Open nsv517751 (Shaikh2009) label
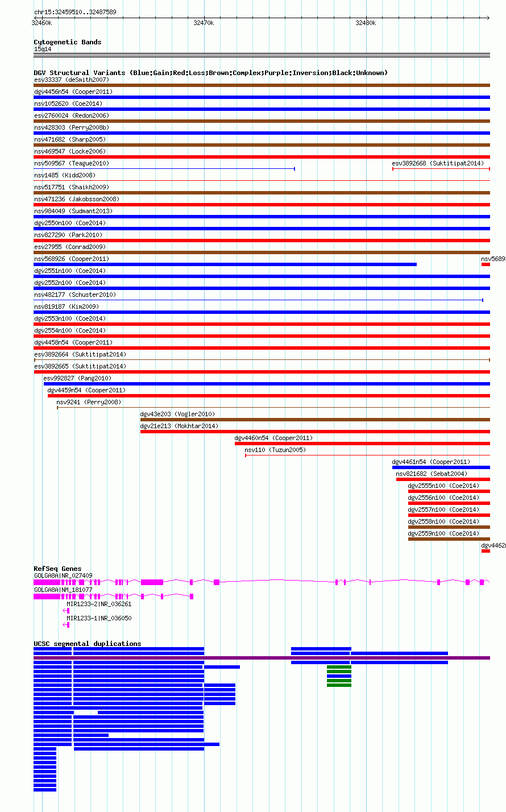Screen dimensions: 506x812 72,187
